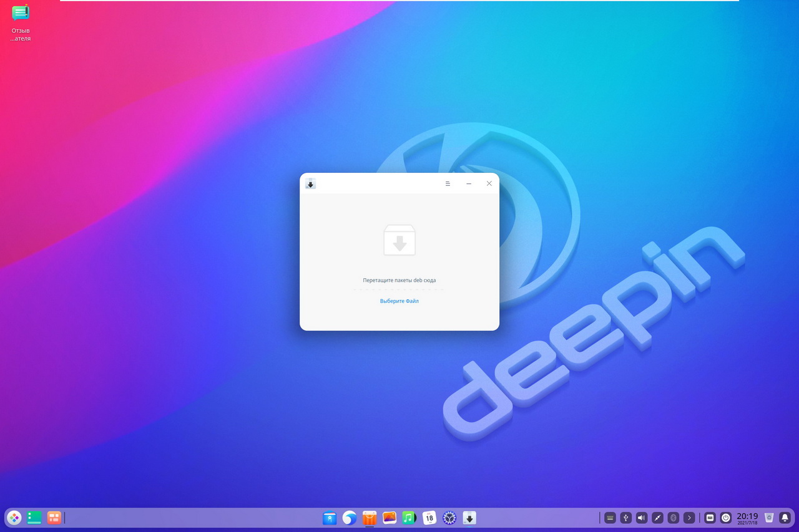This screenshot has width=799, height=532.
Task: Open the Trash in dock
Action: coord(769,518)
